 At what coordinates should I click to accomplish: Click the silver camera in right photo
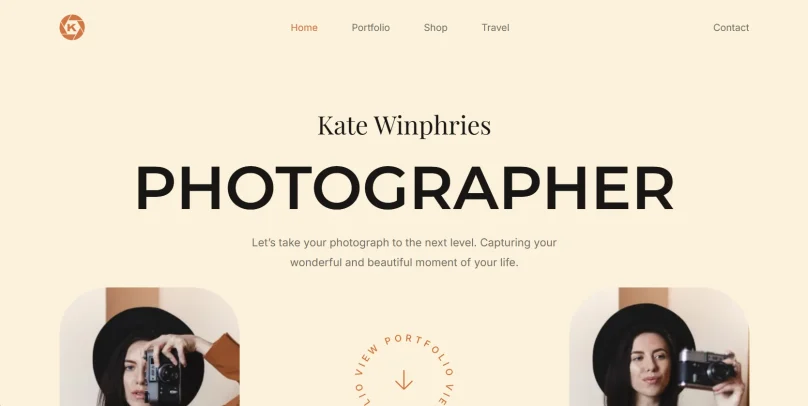(705, 368)
